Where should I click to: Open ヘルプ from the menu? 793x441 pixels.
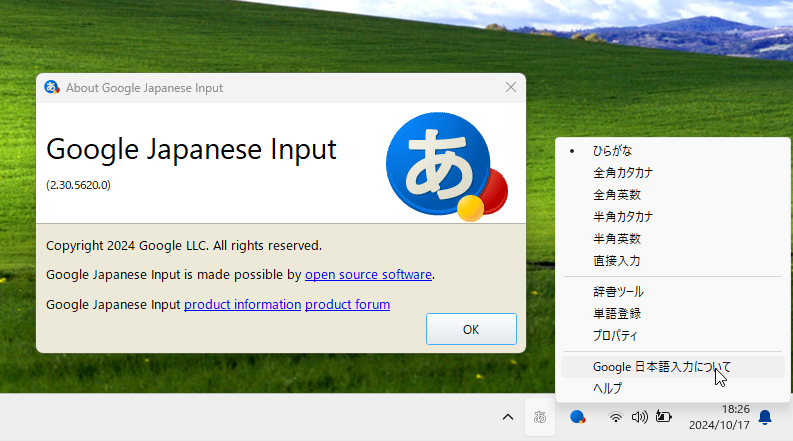pyautogui.click(x=673, y=388)
